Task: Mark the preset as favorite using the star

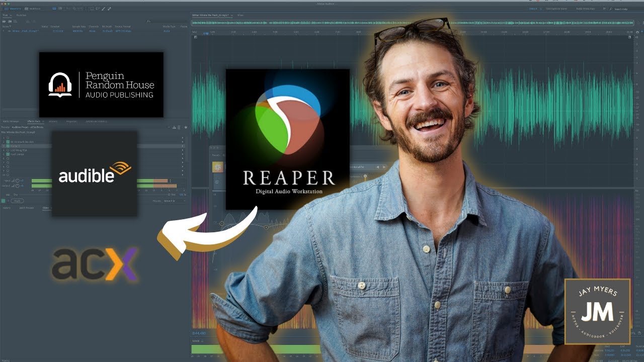Action: point(186,127)
